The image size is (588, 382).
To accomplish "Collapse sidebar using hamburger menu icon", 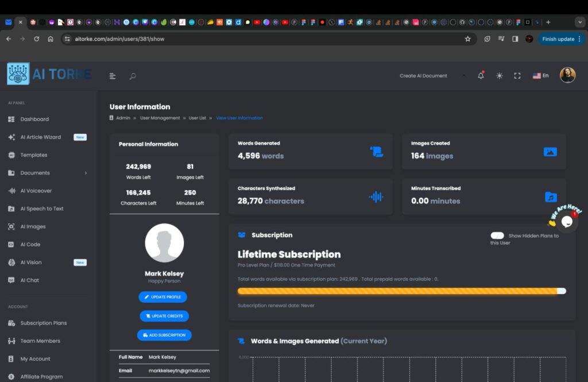I will pos(113,76).
